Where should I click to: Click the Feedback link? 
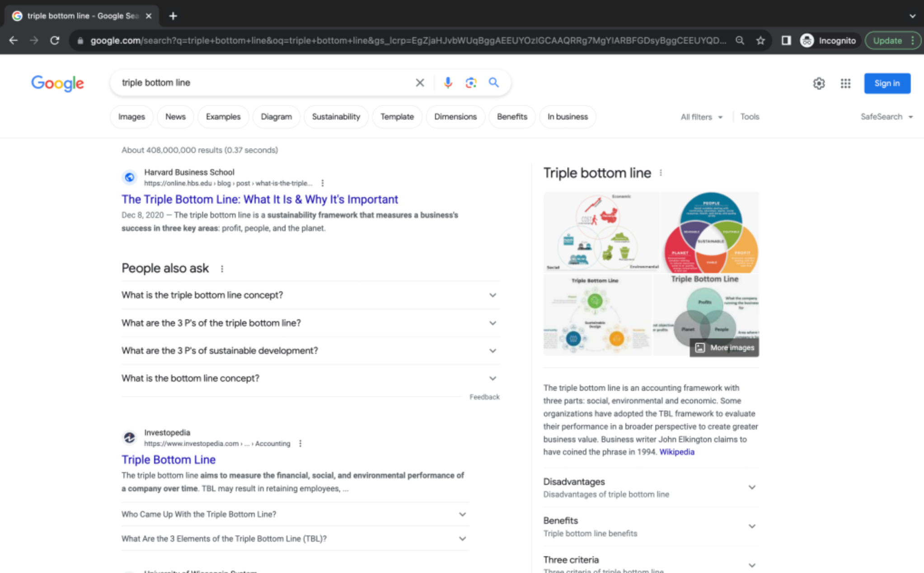tap(484, 397)
